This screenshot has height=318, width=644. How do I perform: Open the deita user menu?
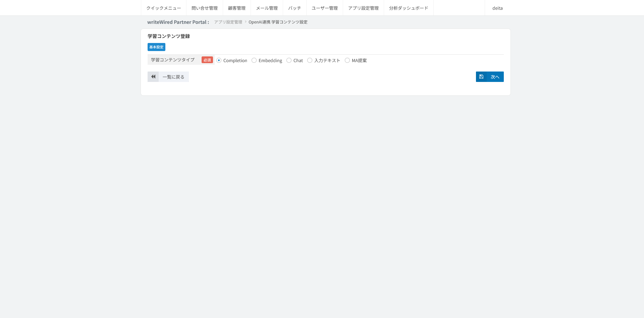pos(497,8)
